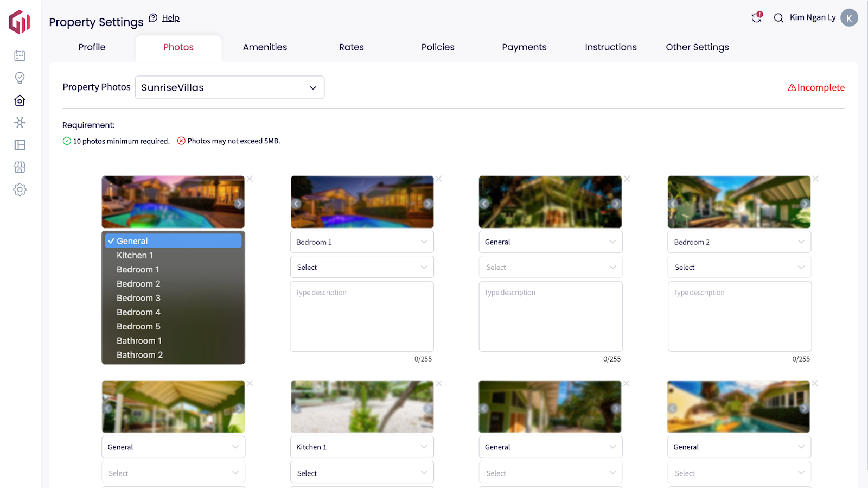Open the layout panels sidebar icon
Viewport: 868px width, 488px height.
tap(20, 145)
